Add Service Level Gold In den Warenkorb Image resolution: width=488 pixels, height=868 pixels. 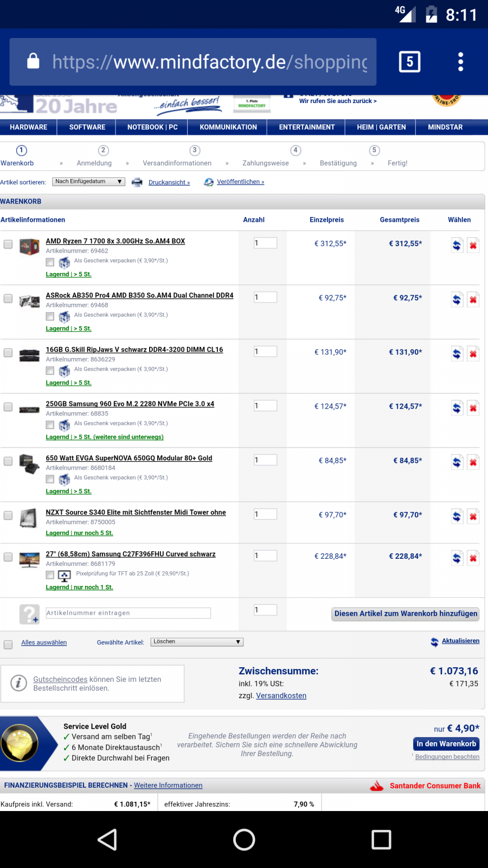[446, 744]
